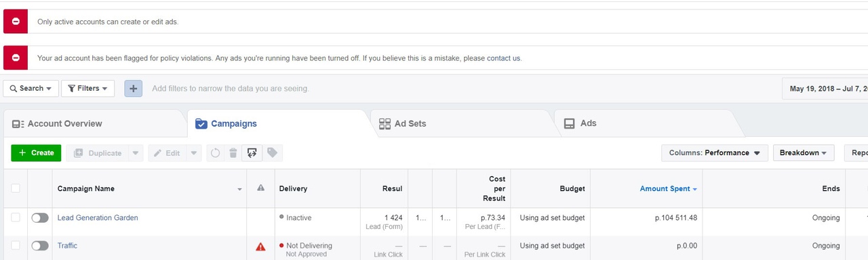This screenshot has width=868, height=260.
Task: Click 'Ongoing' in the Lead Generation Garden row
Action: [826, 218]
